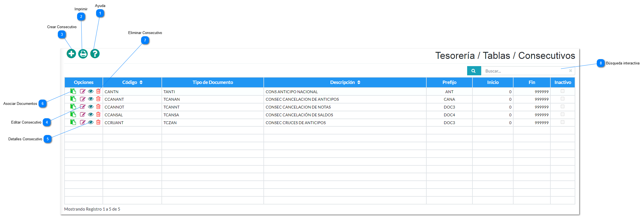Click the Opciones column header

84,82
